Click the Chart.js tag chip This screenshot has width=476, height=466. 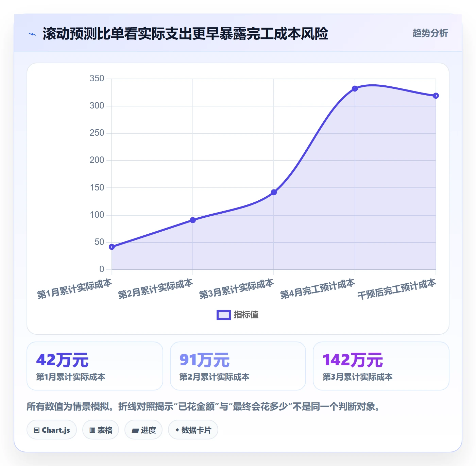(52, 430)
